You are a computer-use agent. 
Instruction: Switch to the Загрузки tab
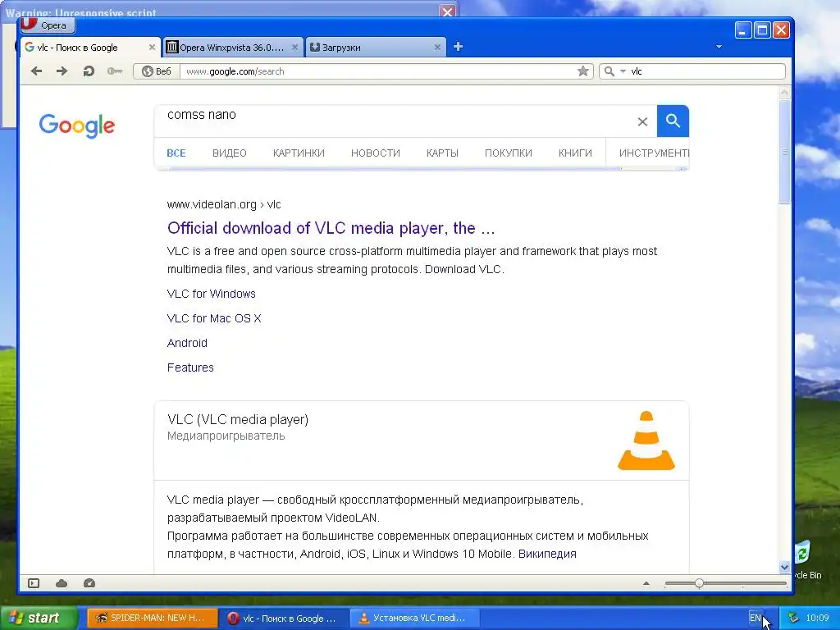[x=376, y=47]
